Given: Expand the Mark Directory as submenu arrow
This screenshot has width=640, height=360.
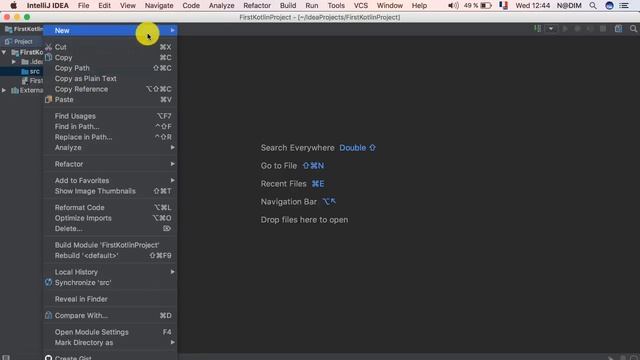Looking at the screenshot, I should [173, 342].
